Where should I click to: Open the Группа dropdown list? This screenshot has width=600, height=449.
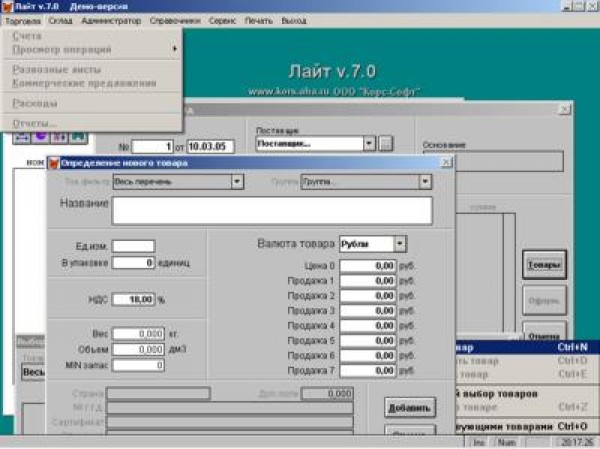(425, 182)
